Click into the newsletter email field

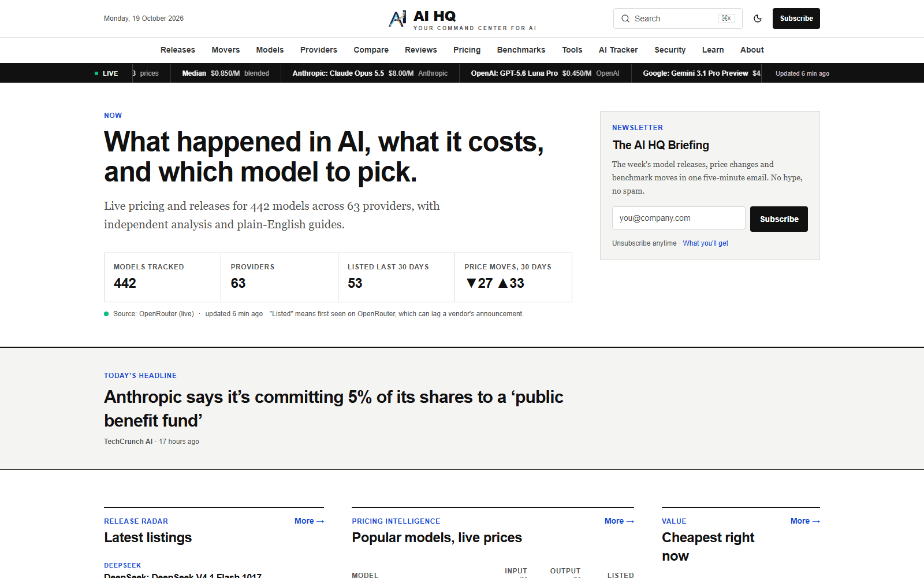click(679, 218)
